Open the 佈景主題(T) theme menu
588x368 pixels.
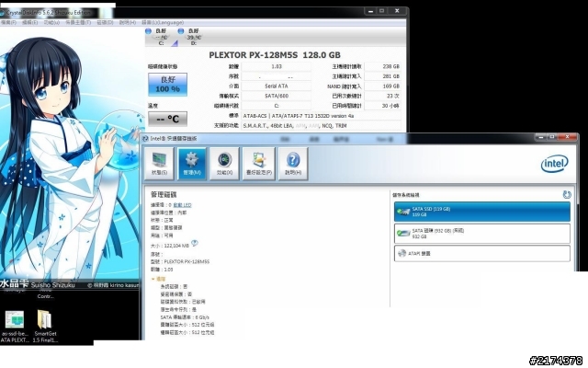pos(78,22)
